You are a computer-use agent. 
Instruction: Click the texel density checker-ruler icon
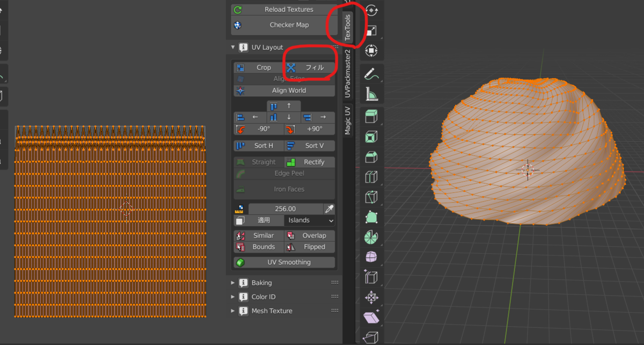240,209
